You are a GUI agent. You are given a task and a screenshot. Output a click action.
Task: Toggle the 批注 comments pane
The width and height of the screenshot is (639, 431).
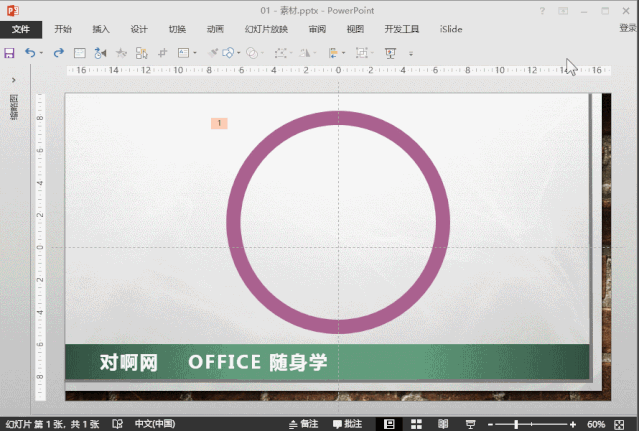[348, 424]
